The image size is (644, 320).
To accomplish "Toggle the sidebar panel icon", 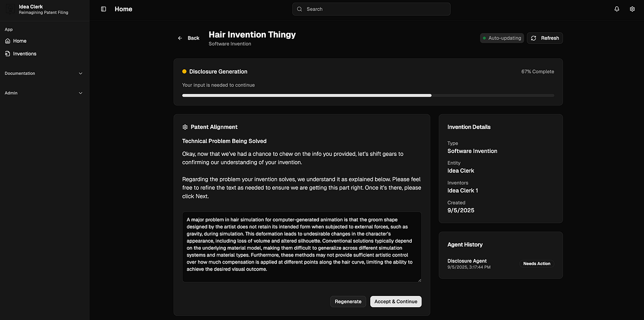I will click(103, 9).
